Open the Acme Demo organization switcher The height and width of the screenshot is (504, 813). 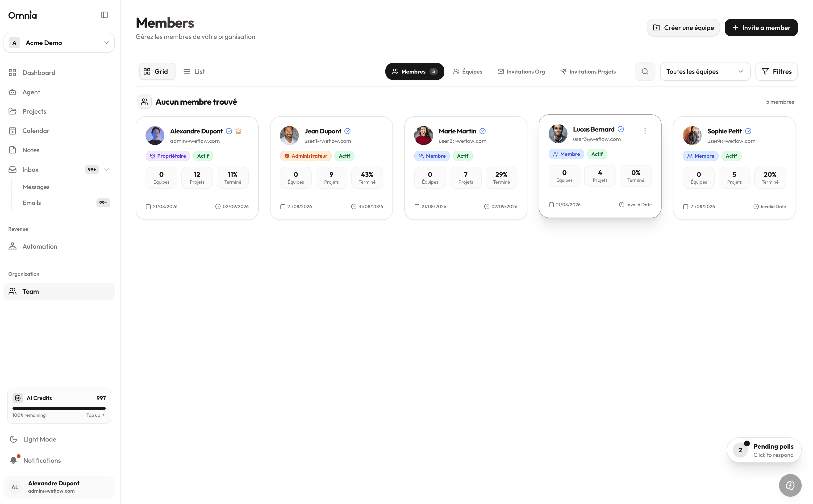click(x=59, y=43)
